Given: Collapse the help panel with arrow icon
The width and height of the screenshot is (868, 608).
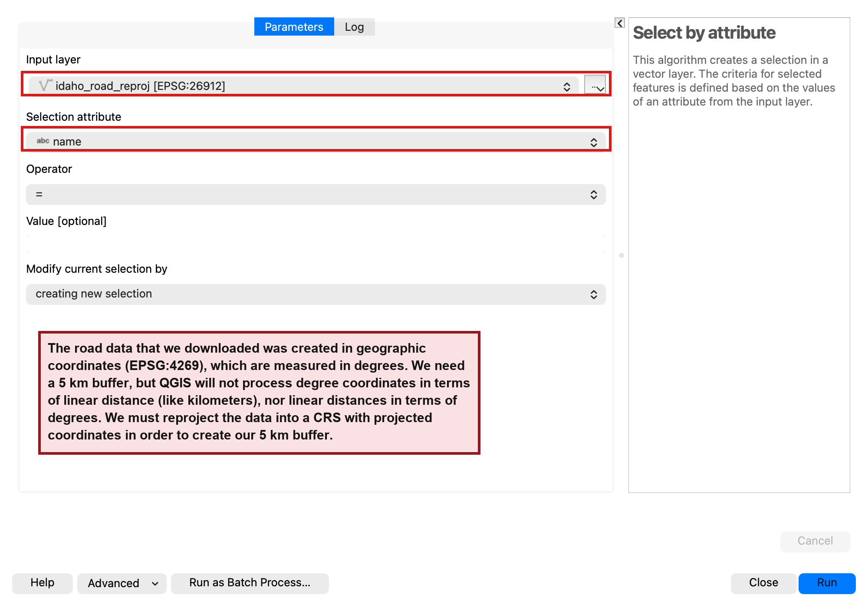Looking at the screenshot, I should (620, 23).
